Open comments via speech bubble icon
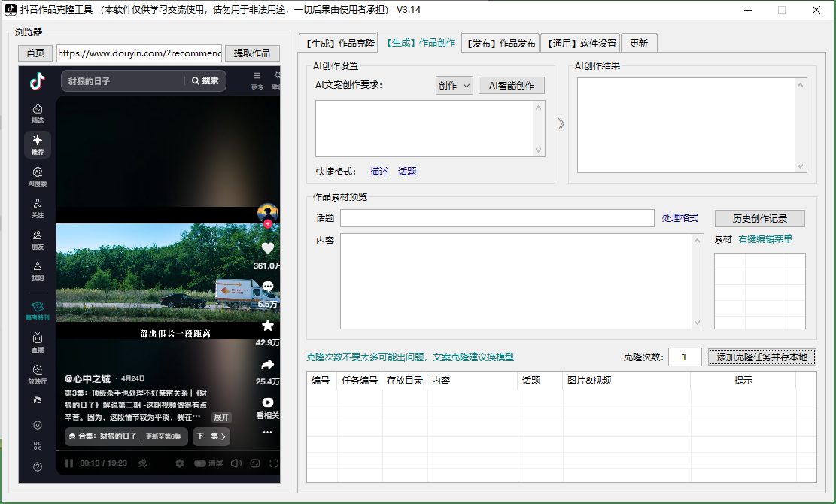 point(267,287)
